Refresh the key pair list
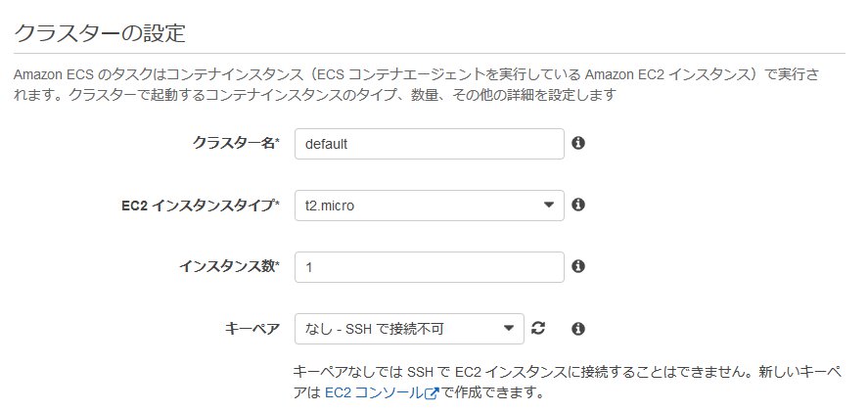Screen dimensions: 868x412 (x=537, y=328)
